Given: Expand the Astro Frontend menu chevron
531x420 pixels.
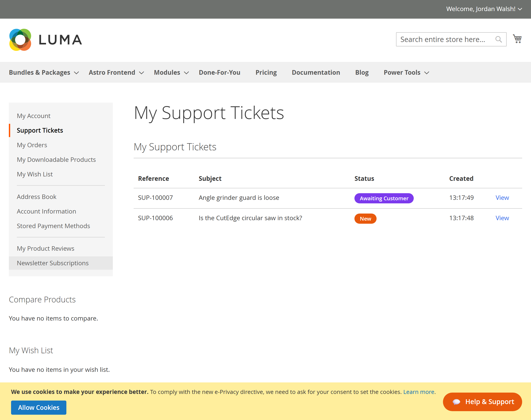Looking at the screenshot, I should coord(141,73).
